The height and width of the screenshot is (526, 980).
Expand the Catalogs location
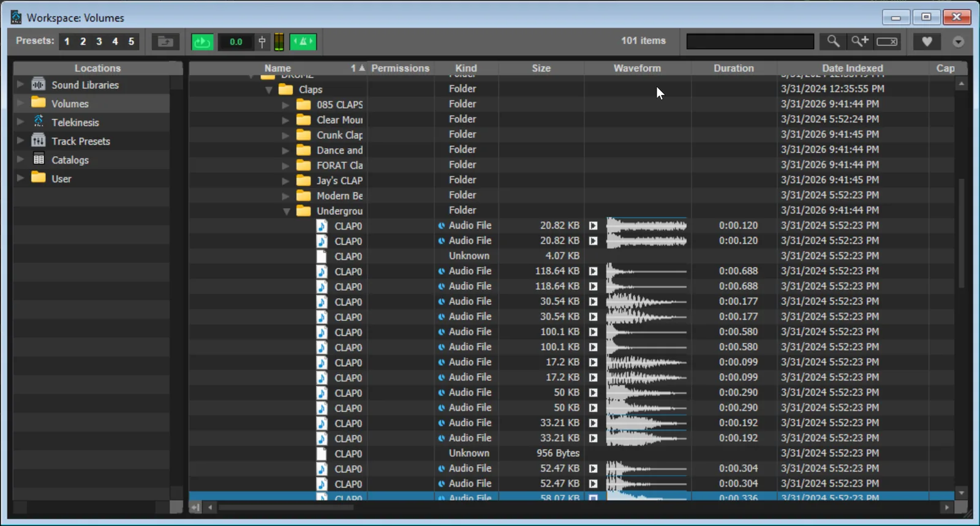point(20,159)
